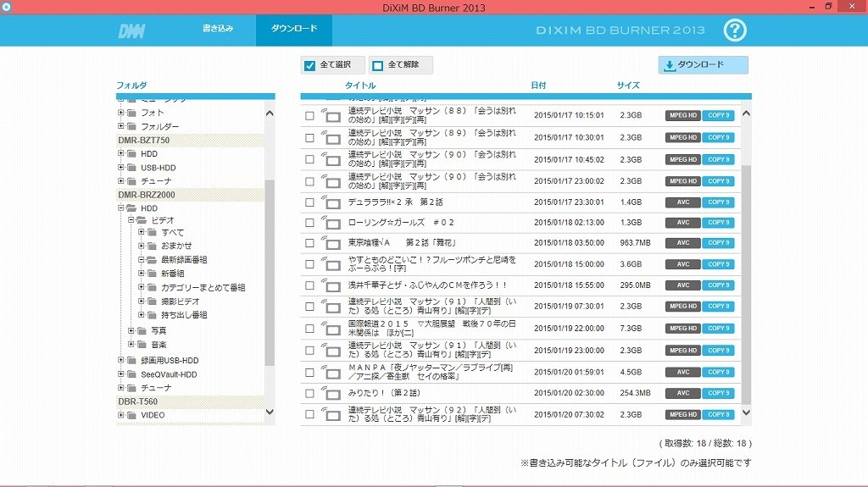Check the box for MANPA row
Viewport: 868px width, 487px height.
(309, 373)
